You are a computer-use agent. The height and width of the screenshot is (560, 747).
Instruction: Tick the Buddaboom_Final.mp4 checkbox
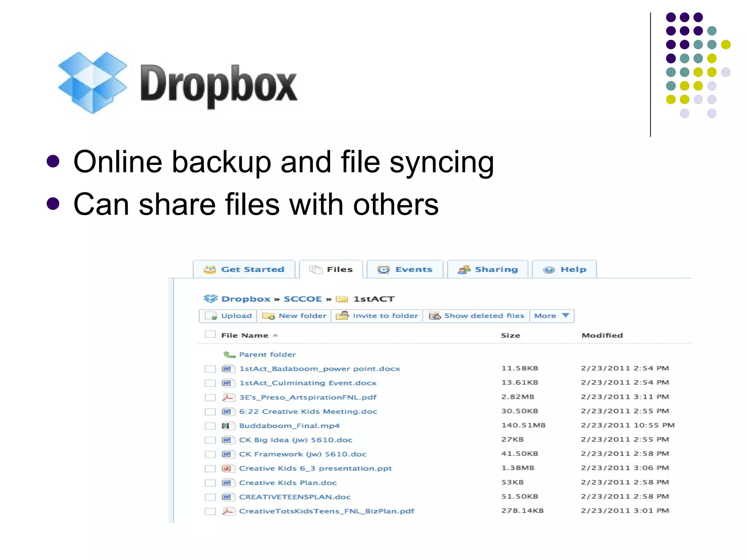click(210, 426)
